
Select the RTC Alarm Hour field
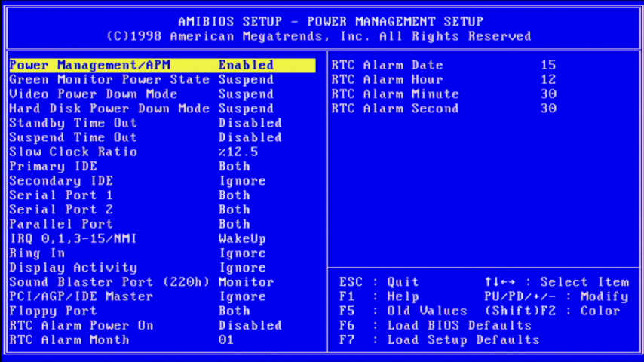pos(387,80)
